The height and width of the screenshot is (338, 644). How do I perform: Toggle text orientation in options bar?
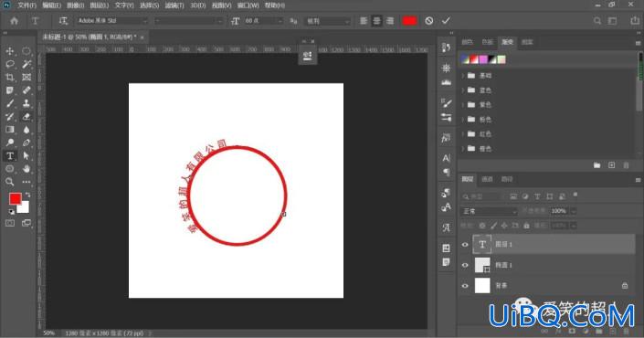[63, 21]
